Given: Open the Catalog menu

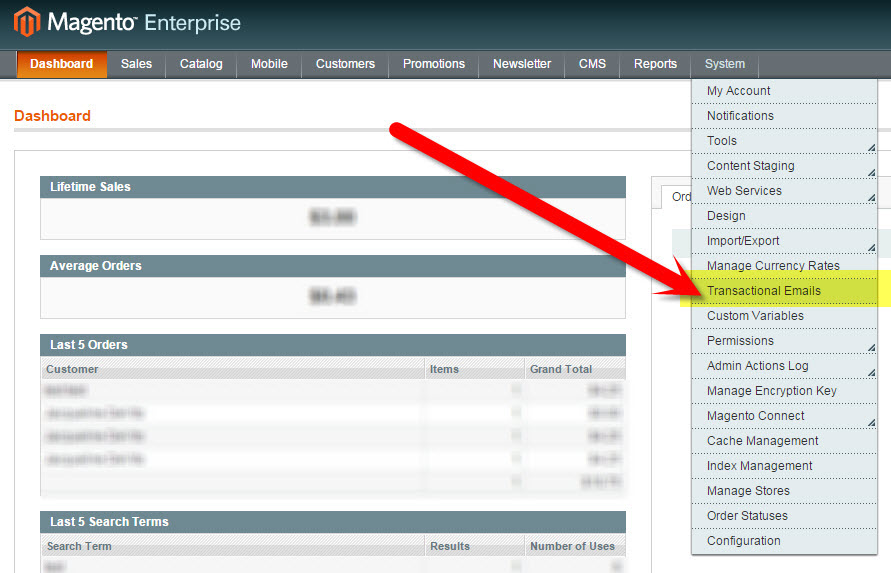Looking at the screenshot, I should [201, 64].
